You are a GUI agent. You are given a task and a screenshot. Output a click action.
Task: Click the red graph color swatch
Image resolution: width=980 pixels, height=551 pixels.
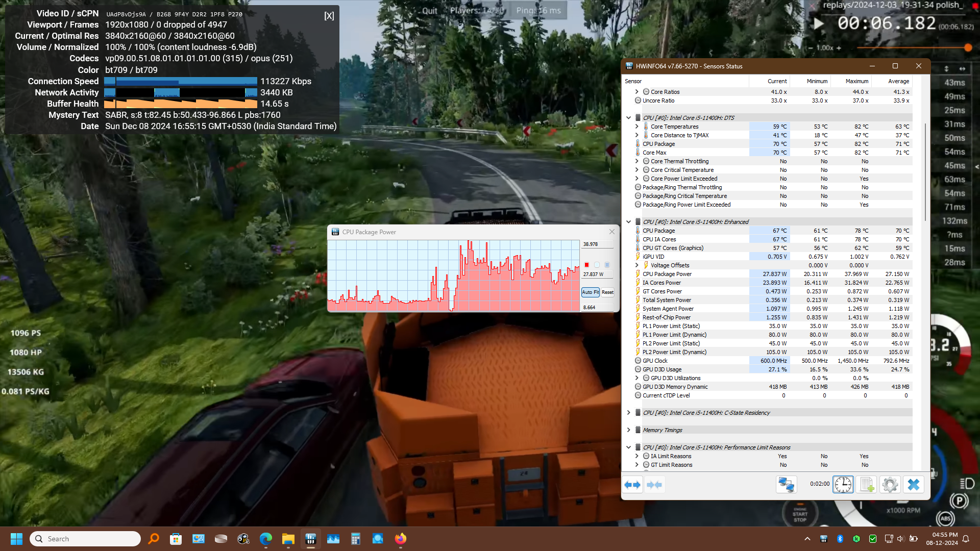pos(587,265)
